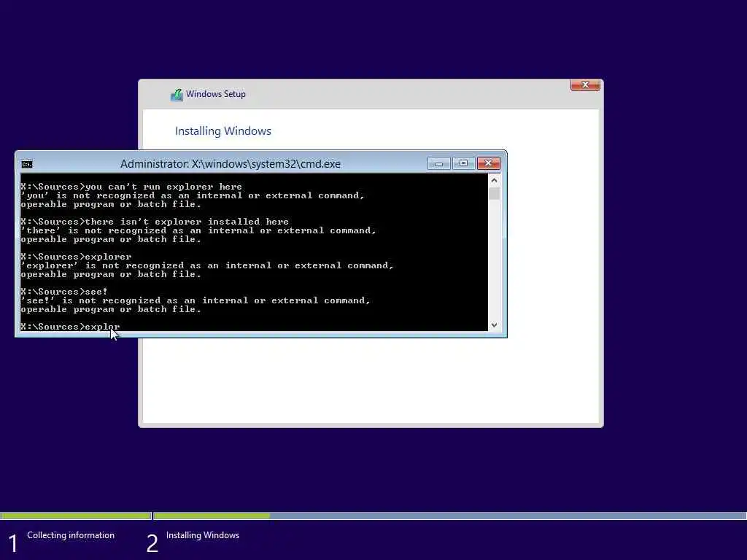747x560 pixels.
Task: Click the line 'you can't run explorer here'
Action: pos(131,186)
